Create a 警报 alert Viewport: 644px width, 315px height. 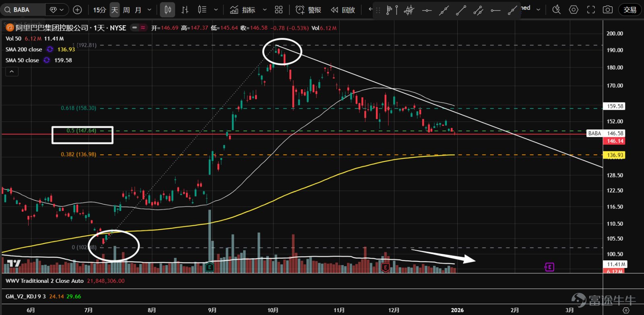308,10
